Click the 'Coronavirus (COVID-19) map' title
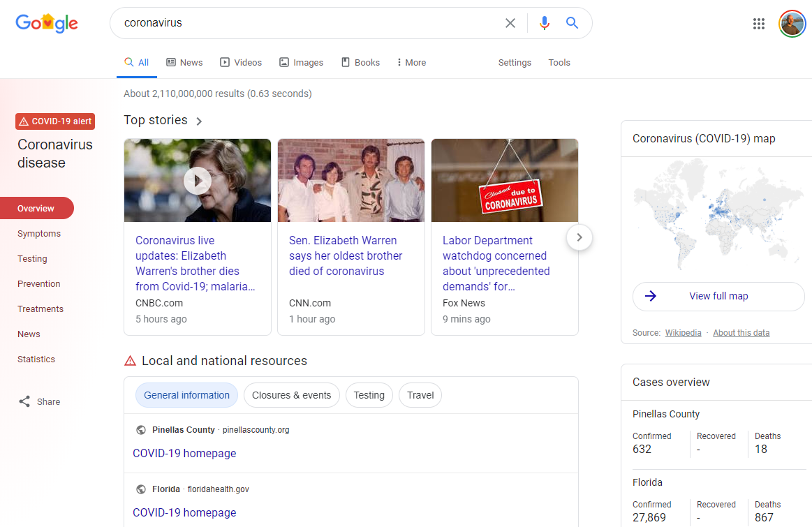The width and height of the screenshot is (812, 527). click(704, 138)
